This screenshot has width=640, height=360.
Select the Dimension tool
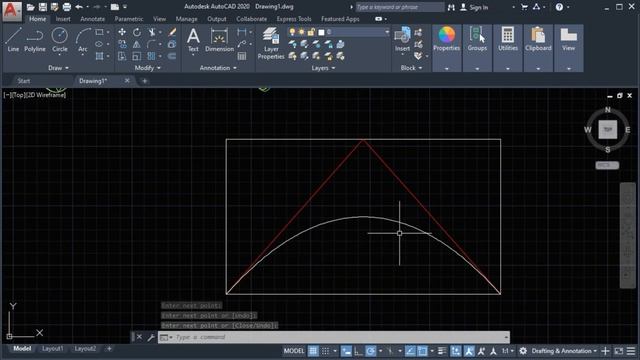(219, 40)
